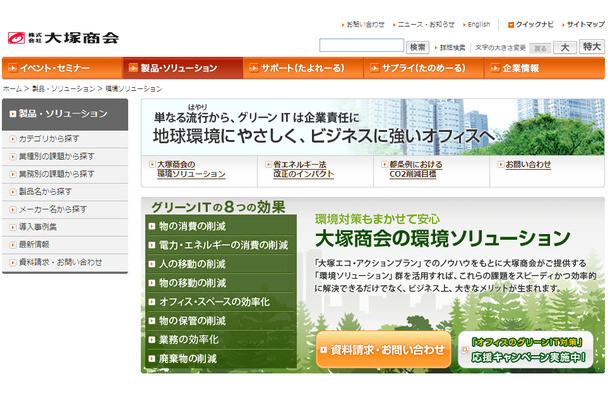
Task: Open サポート(たよれーる) navigation tab
Action: coord(303,68)
